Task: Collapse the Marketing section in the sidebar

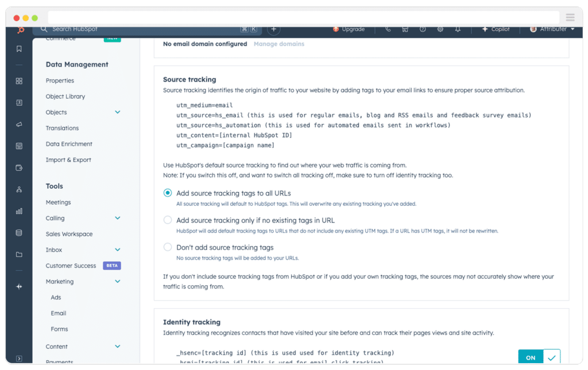Action: point(117,282)
